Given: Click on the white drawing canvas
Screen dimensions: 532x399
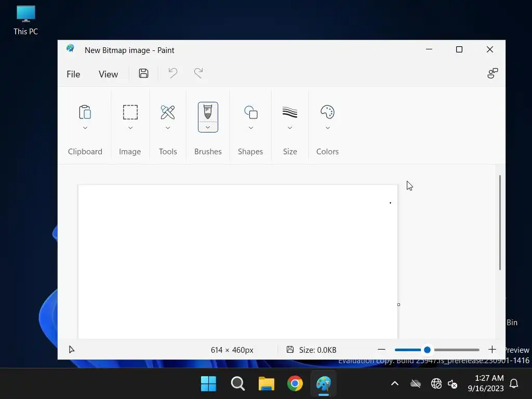Looking at the screenshot, I should click(237, 262).
